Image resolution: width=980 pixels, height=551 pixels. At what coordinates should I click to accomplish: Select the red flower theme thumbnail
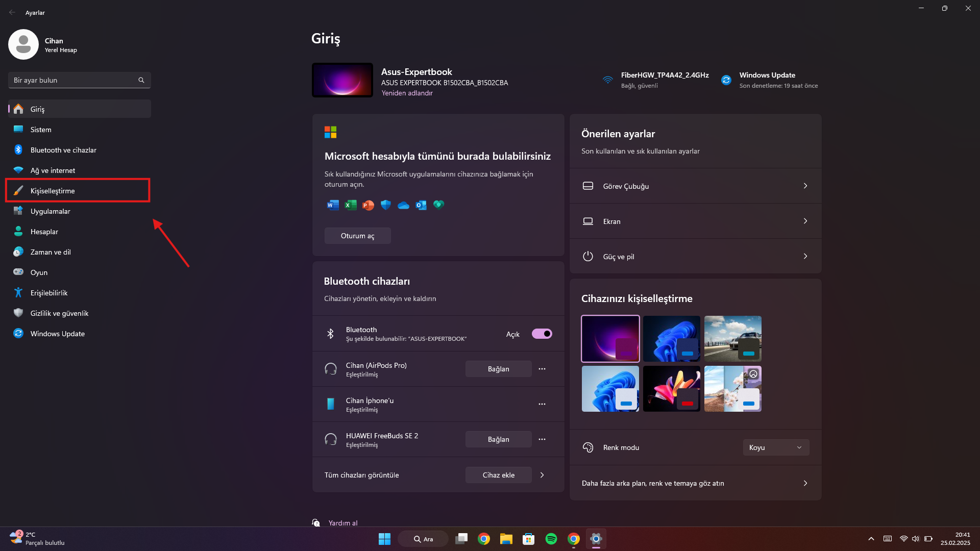pos(671,388)
